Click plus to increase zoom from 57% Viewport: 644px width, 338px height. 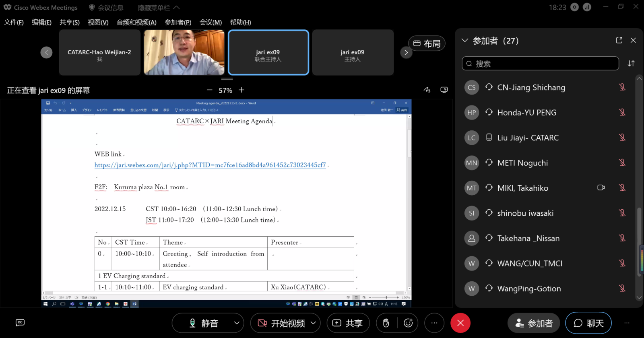coord(242,90)
